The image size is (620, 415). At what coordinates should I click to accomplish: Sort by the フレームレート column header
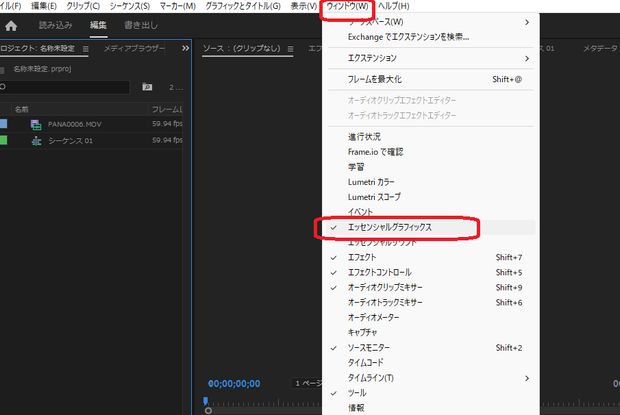point(167,109)
